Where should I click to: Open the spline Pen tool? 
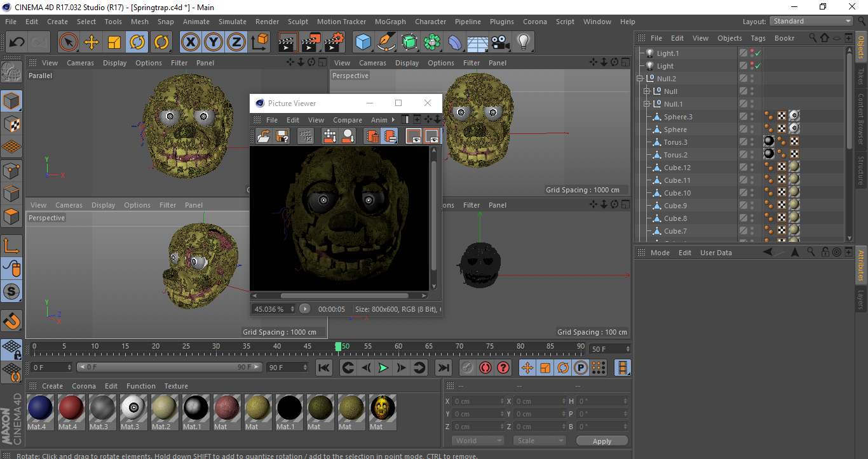pyautogui.click(x=386, y=43)
